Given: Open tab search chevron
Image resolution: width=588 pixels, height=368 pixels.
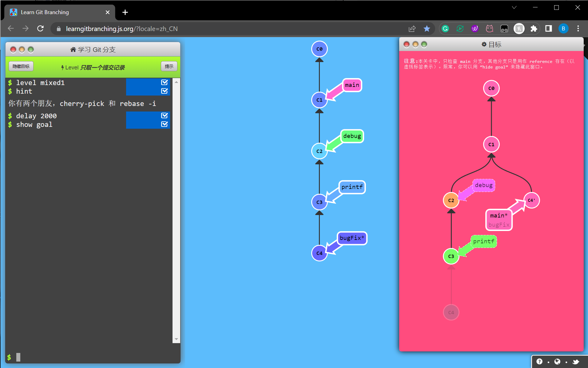Looking at the screenshot, I should pos(514,7).
